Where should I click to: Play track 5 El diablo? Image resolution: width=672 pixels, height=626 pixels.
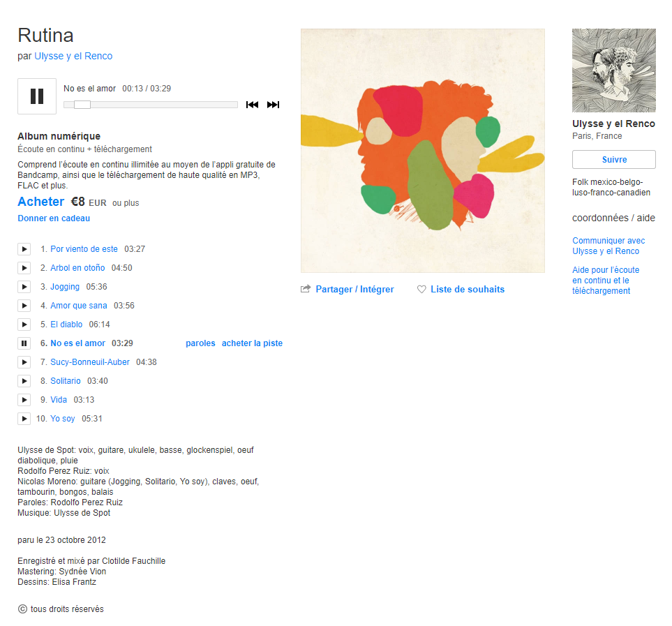tap(24, 325)
